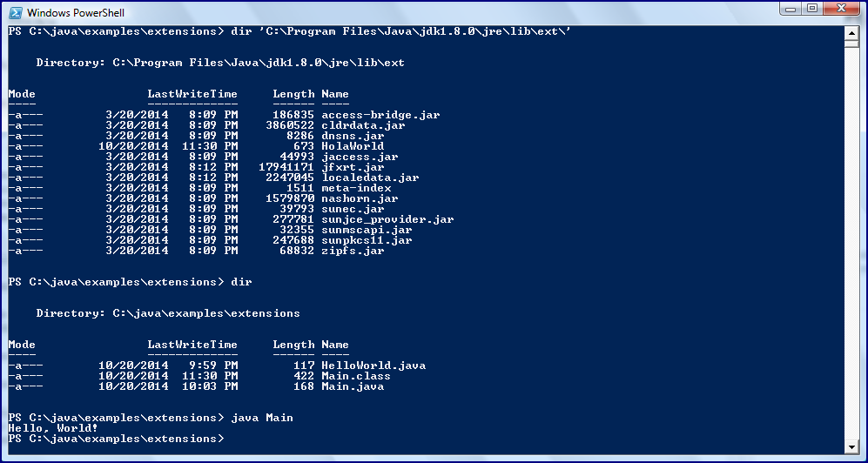Click the HelloWorld.java file name
This screenshot has width=868, height=463.
point(373,366)
